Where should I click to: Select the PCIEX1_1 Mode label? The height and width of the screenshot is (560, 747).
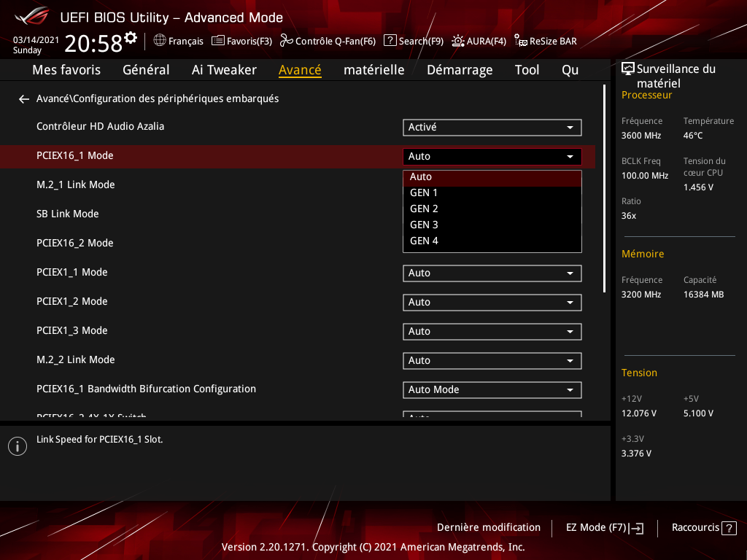(72, 273)
